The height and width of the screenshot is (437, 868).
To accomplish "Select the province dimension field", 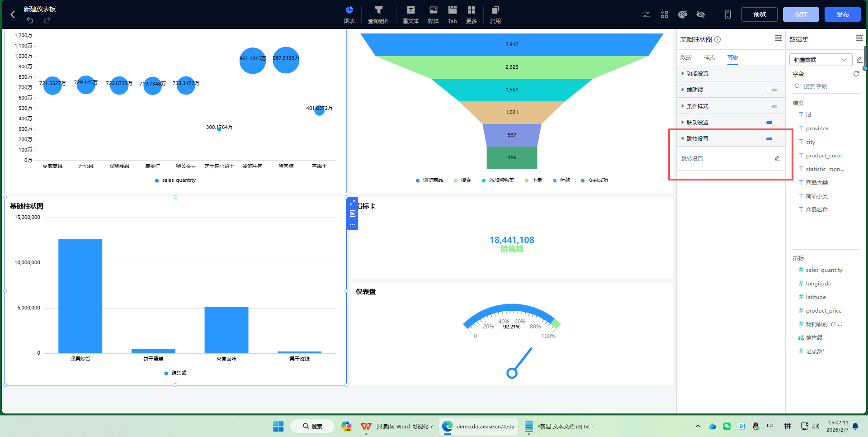I will pyautogui.click(x=817, y=128).
